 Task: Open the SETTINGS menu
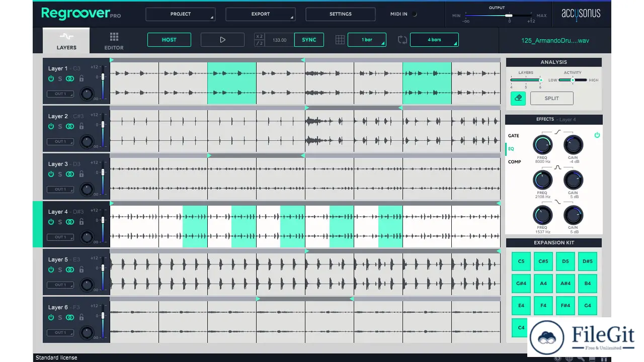[x=341, y=14]
